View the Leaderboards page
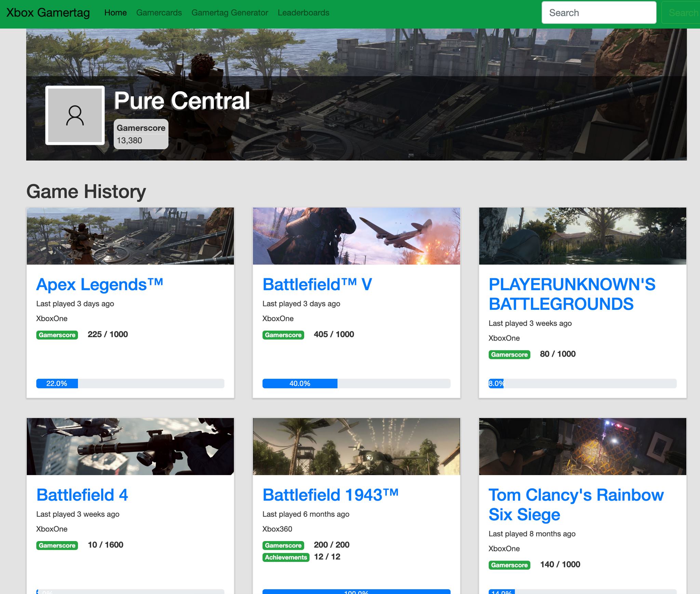This screenshot has width=700, height=594. (304, 13)
